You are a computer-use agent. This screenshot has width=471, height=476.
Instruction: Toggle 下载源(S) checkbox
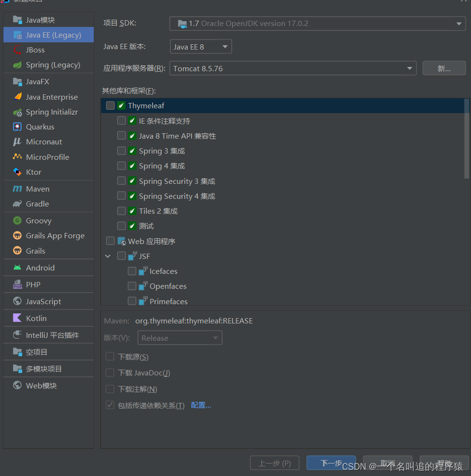tap(110, 356)
